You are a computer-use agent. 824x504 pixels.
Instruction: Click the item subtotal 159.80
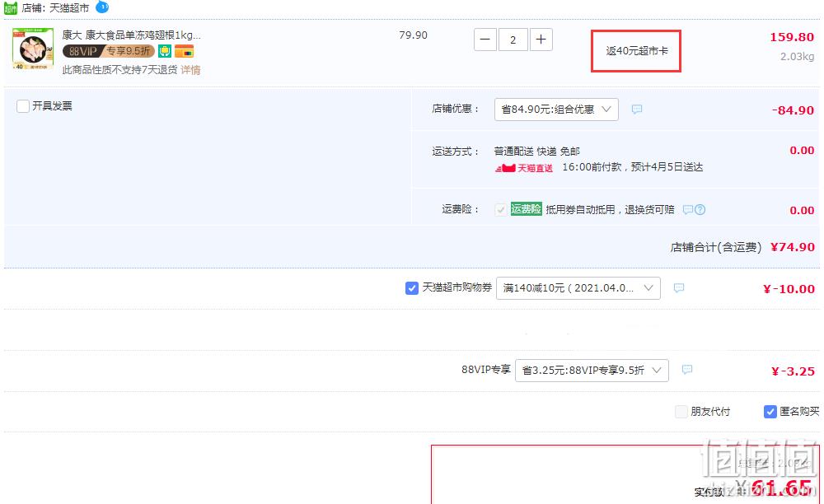coord(792,37)
